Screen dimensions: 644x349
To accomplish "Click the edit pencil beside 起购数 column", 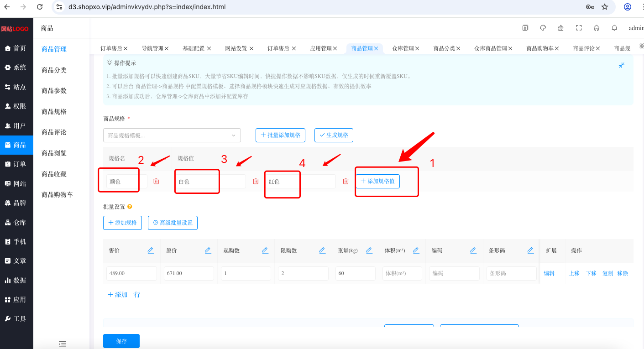I will (x=265, y=250).
